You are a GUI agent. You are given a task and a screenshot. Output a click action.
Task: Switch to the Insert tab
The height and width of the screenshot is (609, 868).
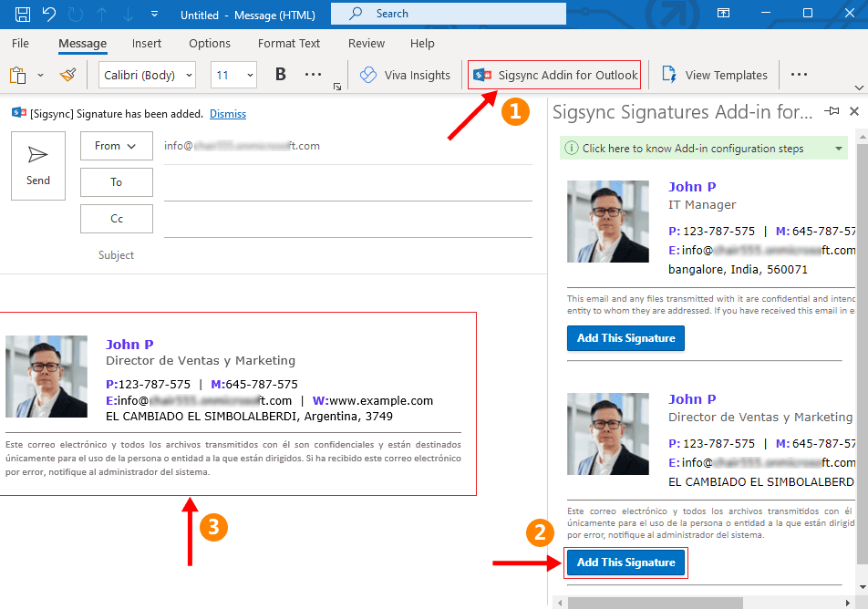pyautogui.click(x=147, y=43)
